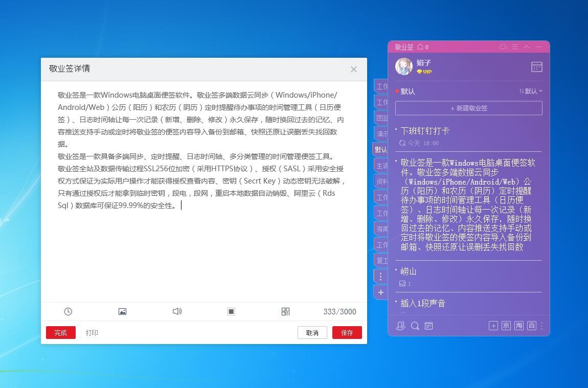The width and height of the screenshot is (588, 388).
Task: Open the notepad icon in bottom bar
Action: [428, 326]
